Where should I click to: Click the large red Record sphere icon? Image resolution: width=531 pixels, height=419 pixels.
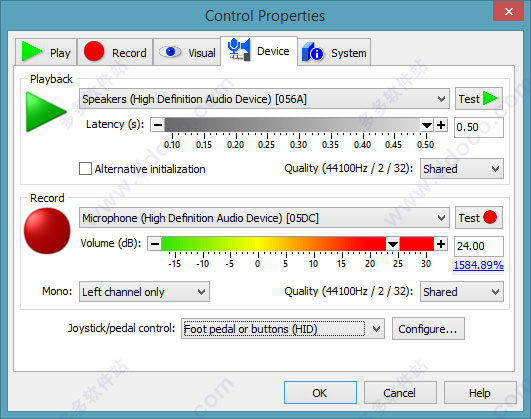pyautogui.click(x=47, y=231)
